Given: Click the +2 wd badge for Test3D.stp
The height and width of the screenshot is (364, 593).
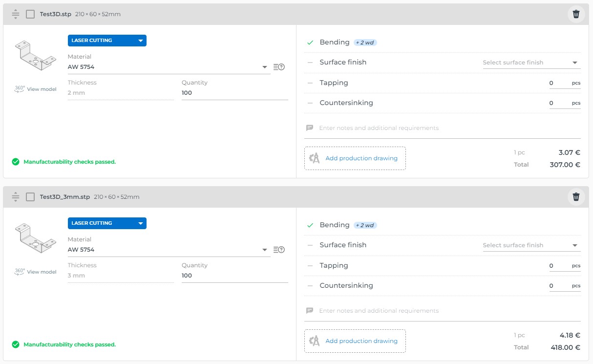Looking at the screenshot, I should [365, 43].
